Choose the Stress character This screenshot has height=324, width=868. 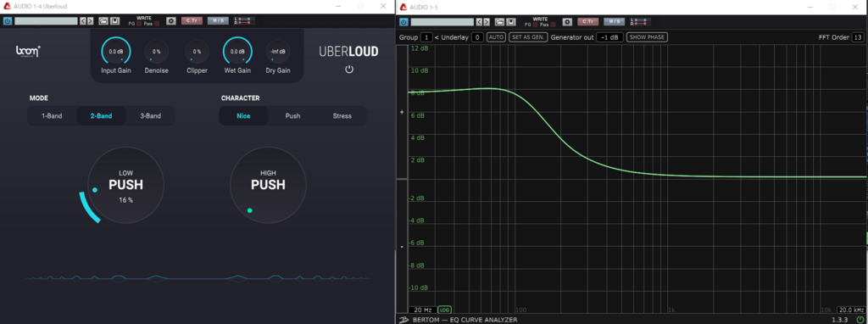(x=342, y=116)
